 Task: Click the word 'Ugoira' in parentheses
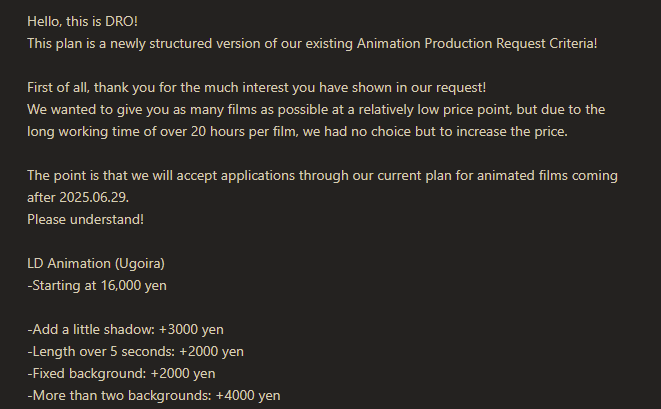point(138,264)
